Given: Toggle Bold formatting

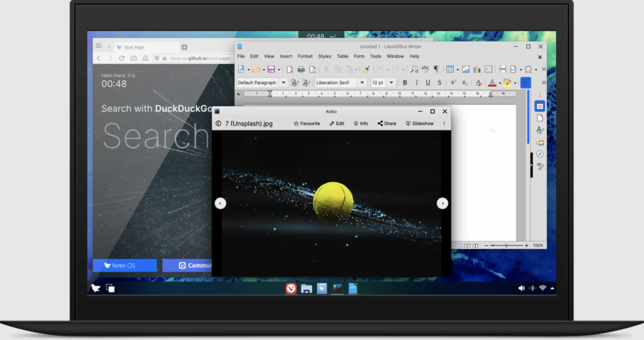Looking at the screenshot, I should click(405, 83).
